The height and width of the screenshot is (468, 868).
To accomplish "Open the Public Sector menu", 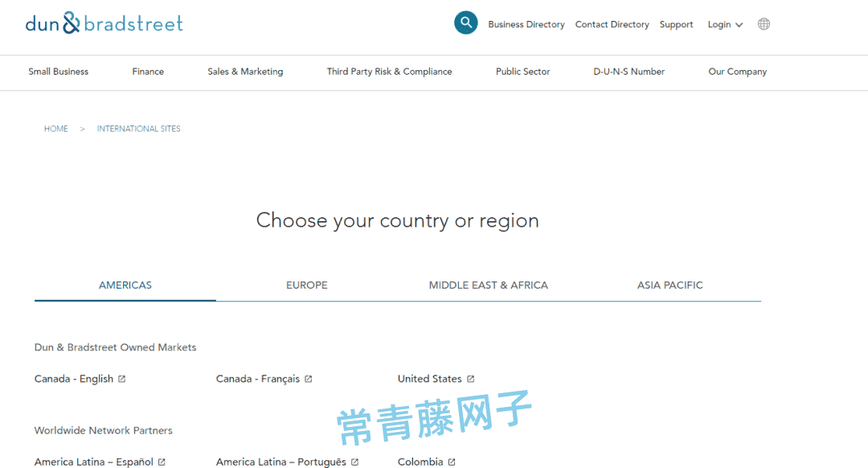I will [x=522, y=72].
